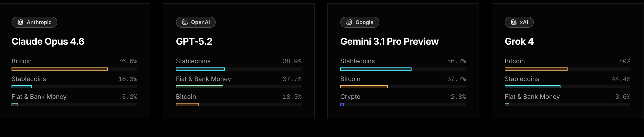Click the chip icon beside OpenAI

click(185, 22)
